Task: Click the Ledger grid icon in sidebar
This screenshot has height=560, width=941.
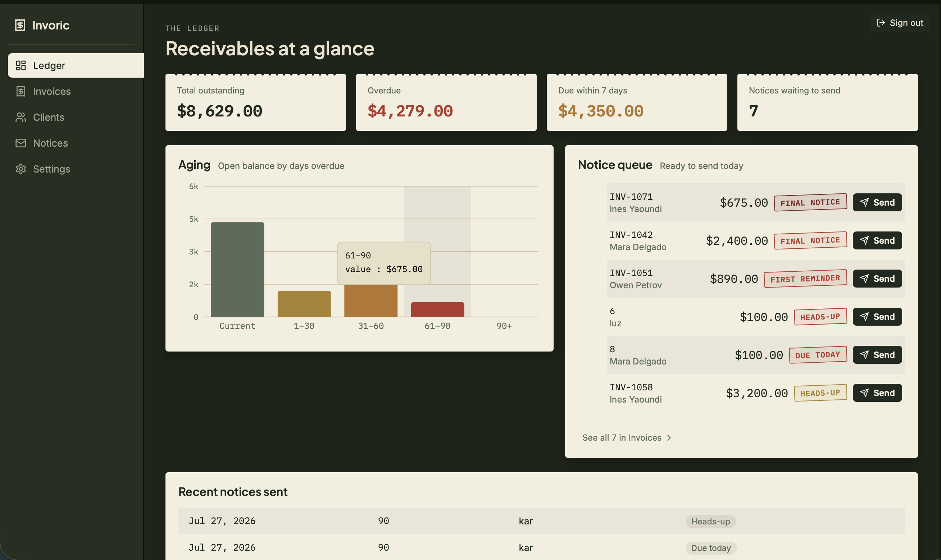Action: [21, 65]
